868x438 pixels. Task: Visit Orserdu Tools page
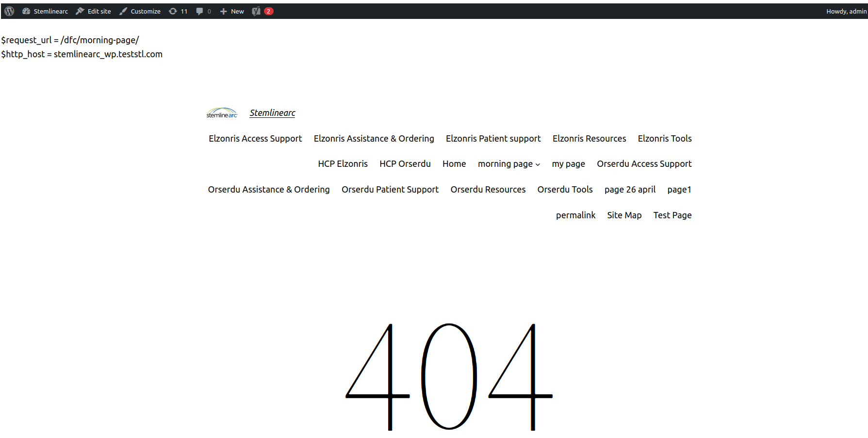point(565,190)
